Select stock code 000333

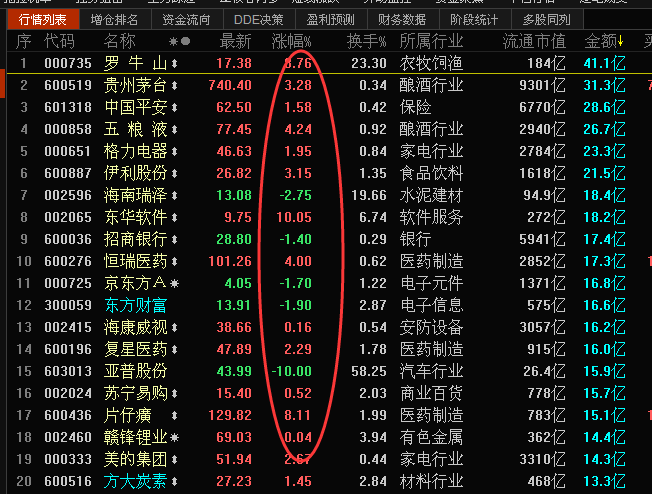coord(68,459)
